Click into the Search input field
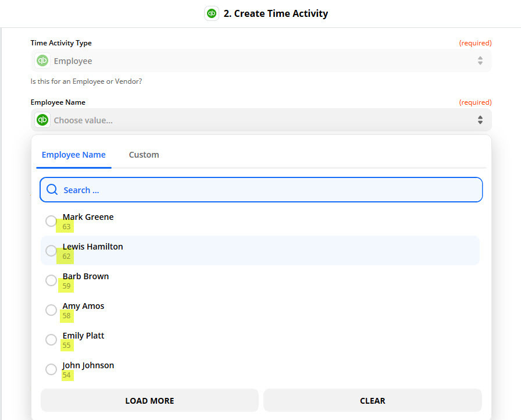 tap(261, 190)
